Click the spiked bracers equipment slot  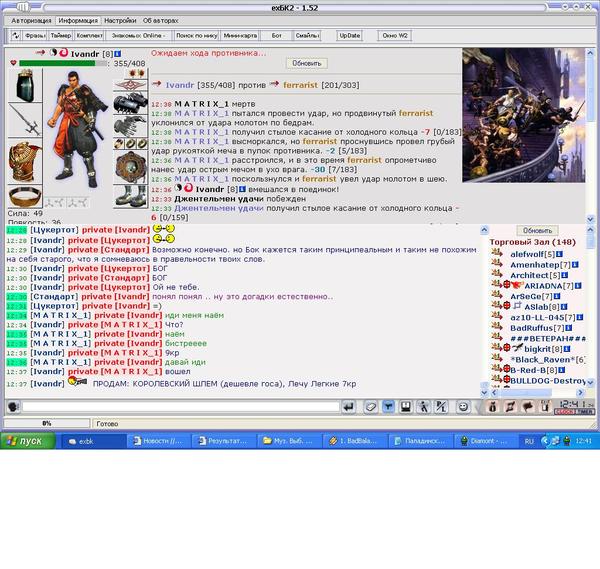click(x=130, y=103)
